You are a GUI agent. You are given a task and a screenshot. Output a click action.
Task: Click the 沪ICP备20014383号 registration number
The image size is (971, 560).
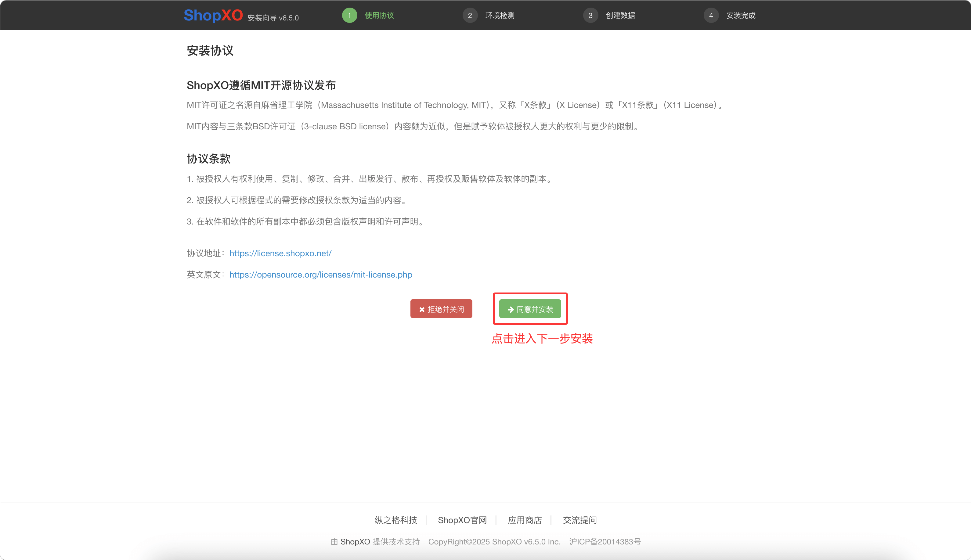click(605, 541)
